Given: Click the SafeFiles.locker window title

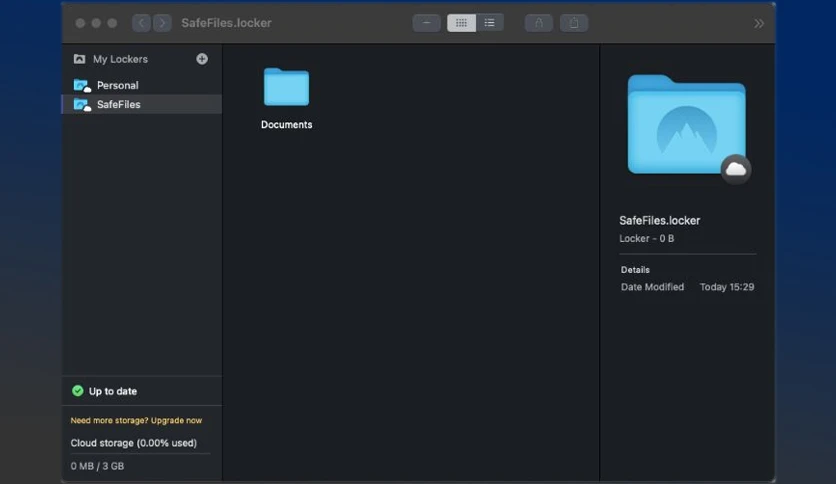Looking at the screenshot, I should click(x=226, y=23).
